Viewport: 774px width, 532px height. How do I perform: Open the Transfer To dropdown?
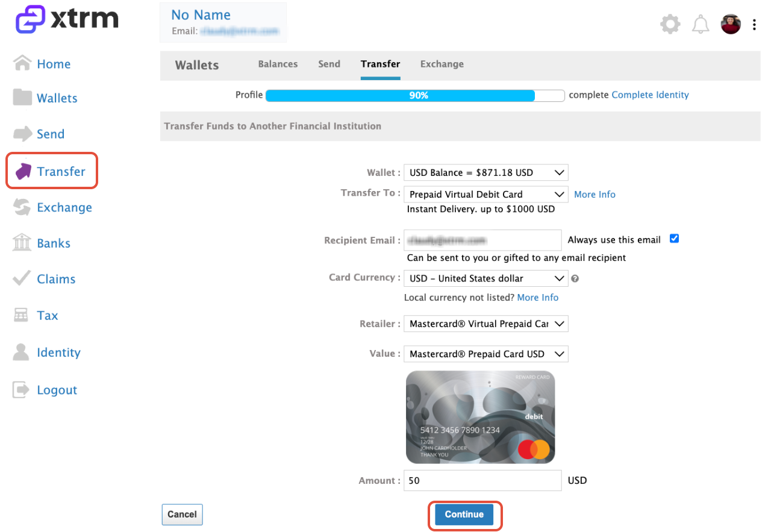point(486,194)
